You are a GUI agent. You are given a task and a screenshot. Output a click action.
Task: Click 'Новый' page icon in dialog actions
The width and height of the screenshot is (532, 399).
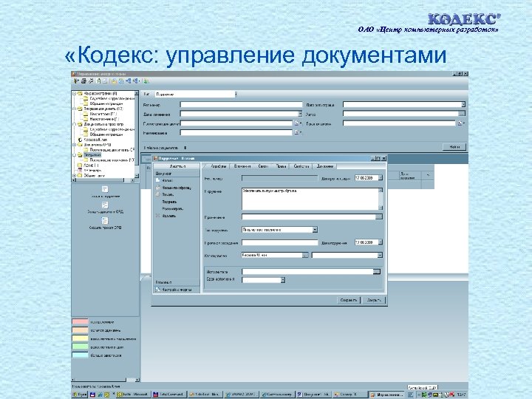pyautogui.click(x=158, y=180)
